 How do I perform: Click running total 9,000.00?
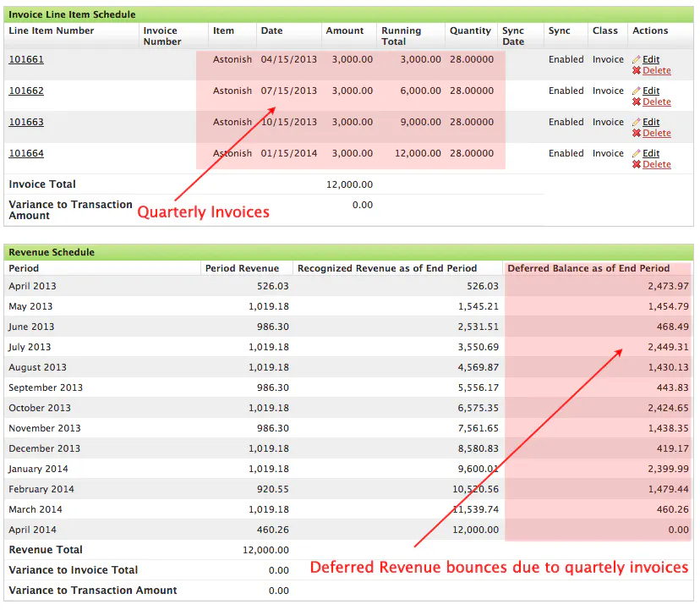tap(420, 122)
